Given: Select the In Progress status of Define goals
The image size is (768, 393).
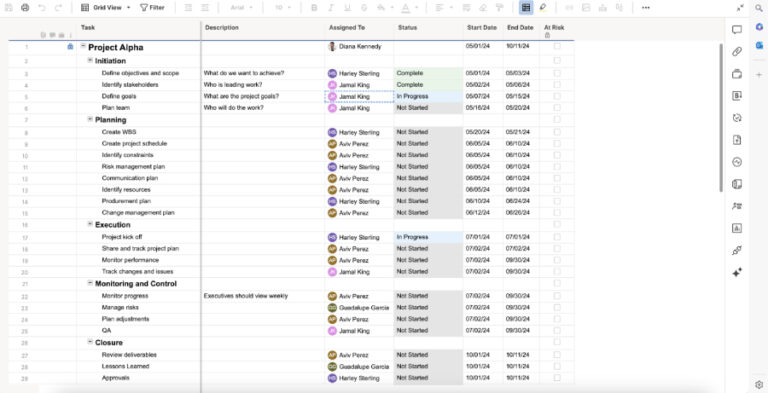Looking at the screenshot, I should pos(428,97).
